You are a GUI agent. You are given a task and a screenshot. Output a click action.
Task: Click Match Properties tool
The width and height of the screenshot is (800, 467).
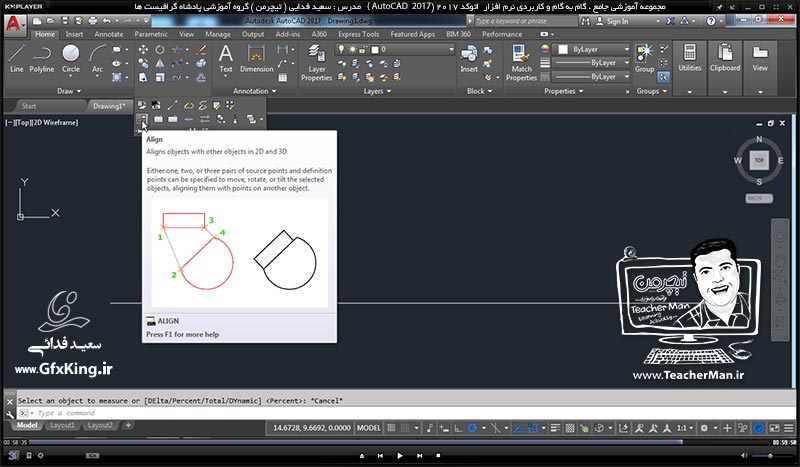(521, 62)
